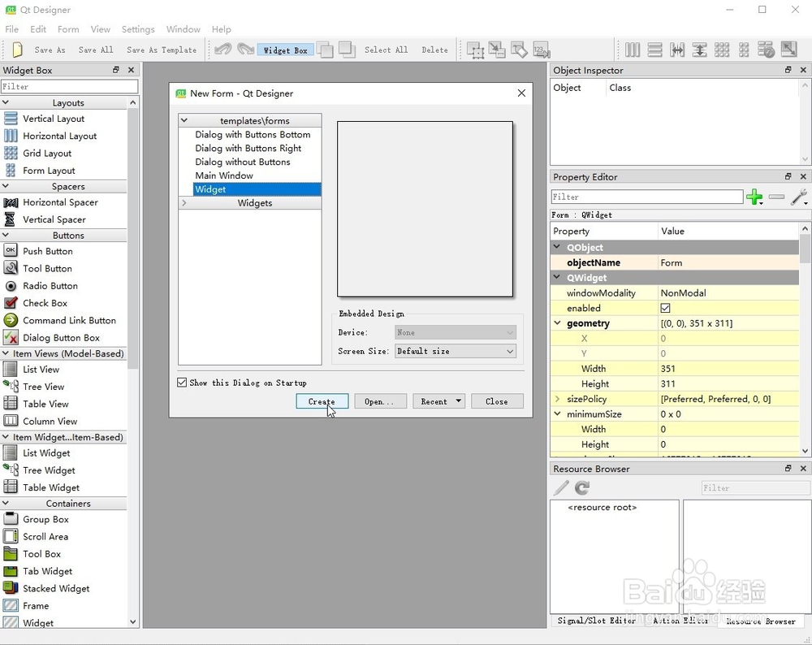
Task: Click the Send to Back icon
Action: 325,50
